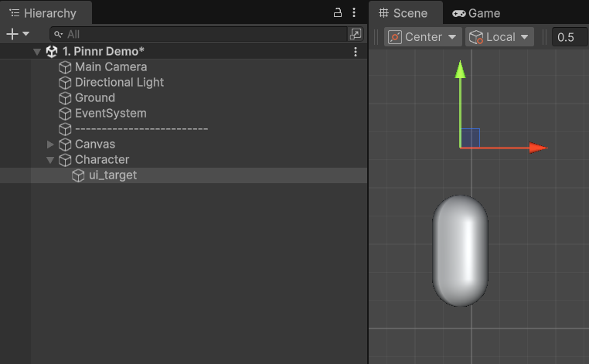Collapse the 1. Pinnr Demo scene

tap(36, 52)
